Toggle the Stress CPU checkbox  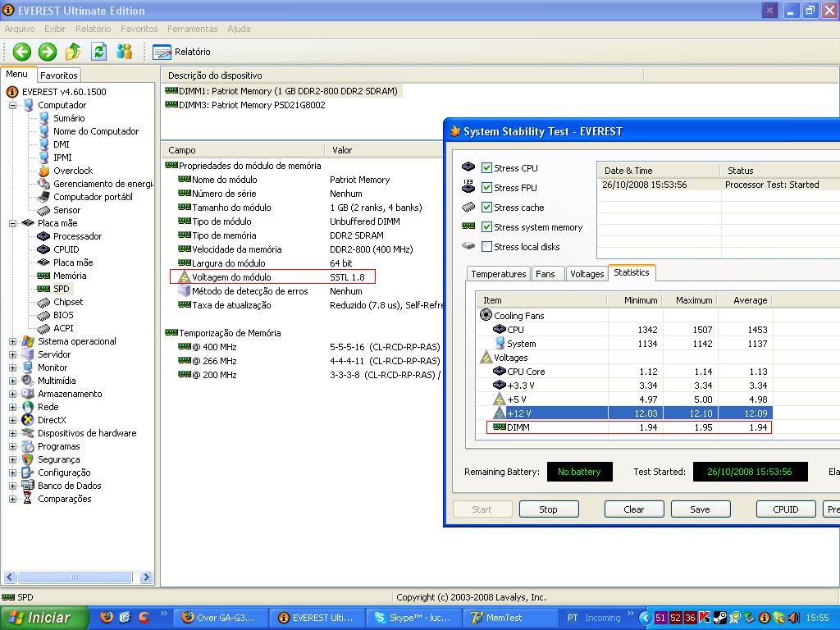pyautogui.click(x=486, y=167)
